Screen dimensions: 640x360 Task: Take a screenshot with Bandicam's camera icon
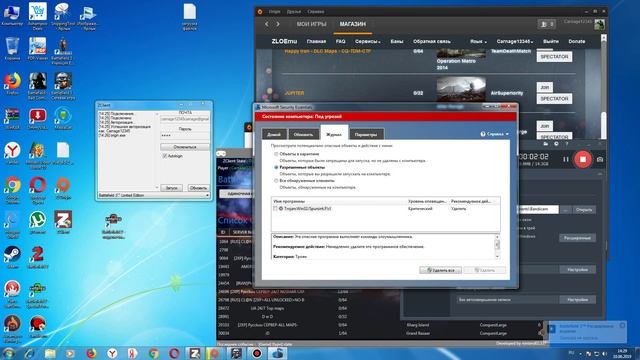[600, 159]
